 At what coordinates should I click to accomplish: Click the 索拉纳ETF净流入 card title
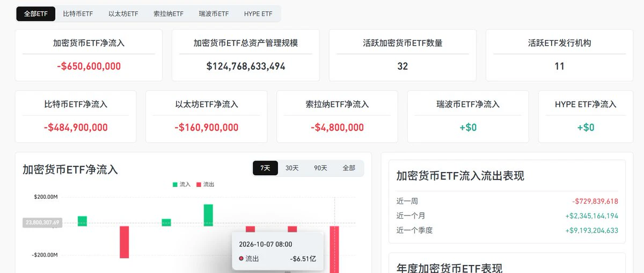click(x=337, y=104)
